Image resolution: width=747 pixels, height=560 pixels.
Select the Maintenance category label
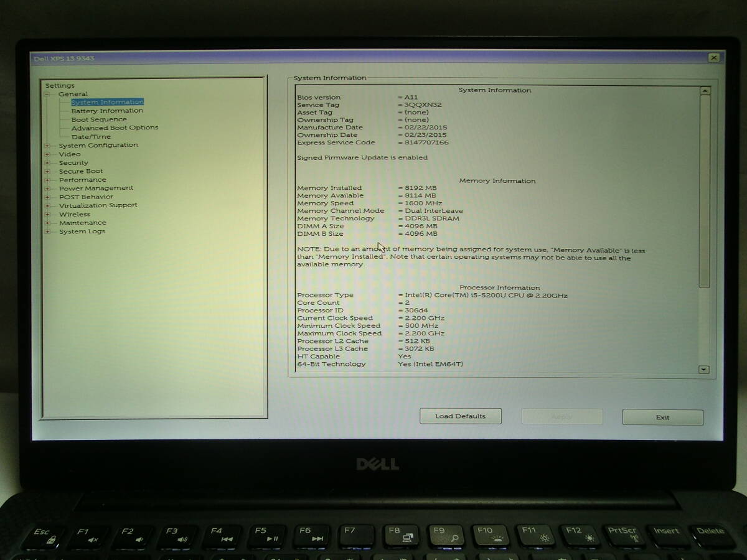tap(82, 222)
